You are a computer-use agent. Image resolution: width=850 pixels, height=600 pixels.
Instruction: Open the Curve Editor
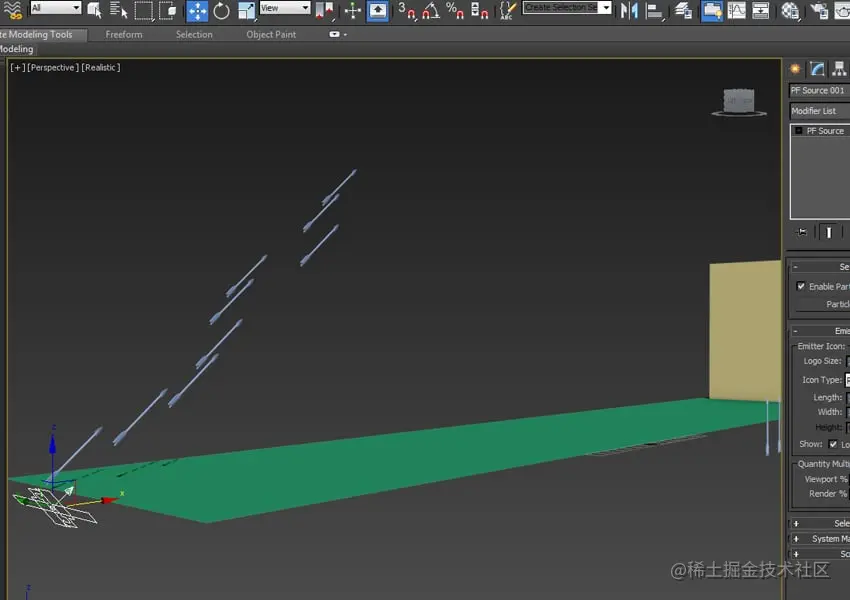[737, 10]
